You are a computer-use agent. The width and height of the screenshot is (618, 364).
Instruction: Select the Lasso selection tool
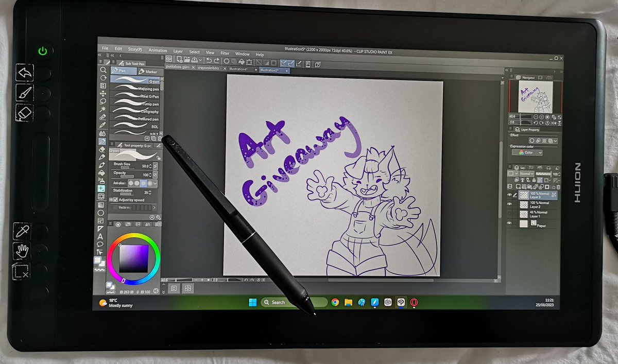coord(103,101)
